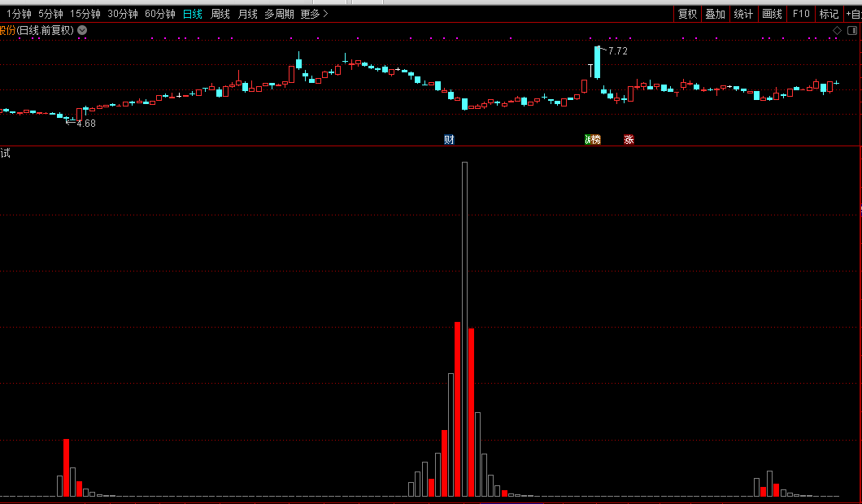This screenshot has width=862, height=504.
Task: Select the 60分钟 period
Action: [160, 14]
